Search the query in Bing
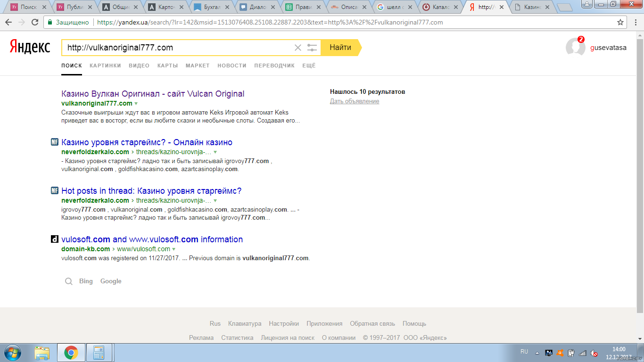This screenshot has height=362, width=644. point(86,281)
